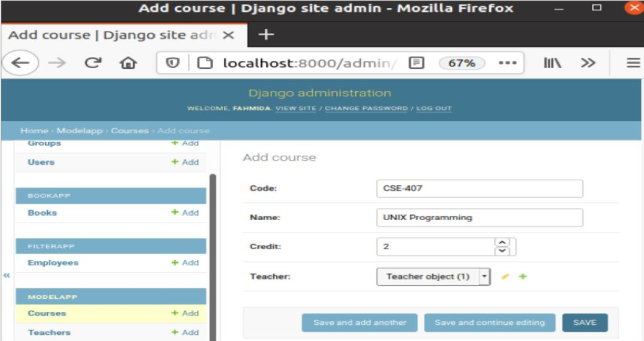Click the localhost:8000 address bar
The image size is (644, 341).
click(310, 63)
